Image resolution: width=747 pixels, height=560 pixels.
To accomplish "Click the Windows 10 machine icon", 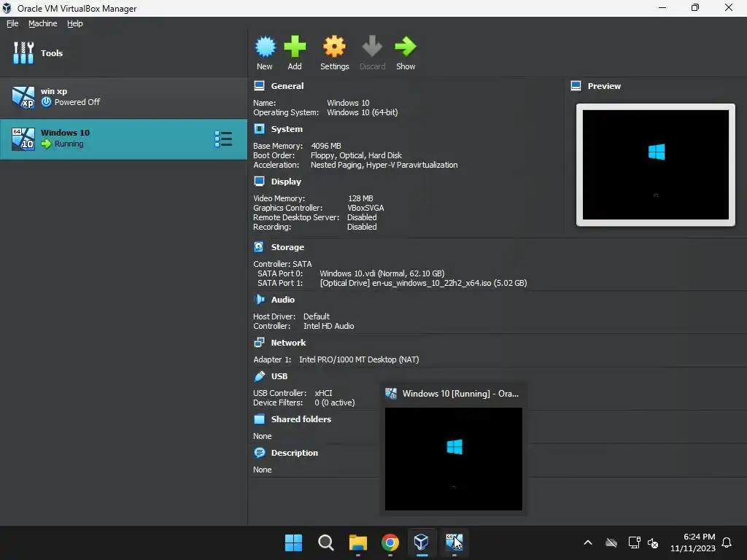I will pos(23,139).
